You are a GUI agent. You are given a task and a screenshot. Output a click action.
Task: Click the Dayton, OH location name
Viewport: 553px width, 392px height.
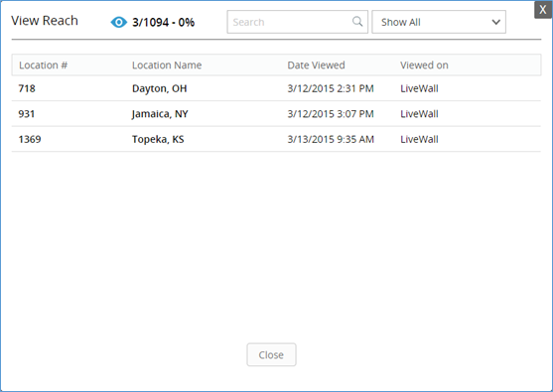[x=160, y=88]
